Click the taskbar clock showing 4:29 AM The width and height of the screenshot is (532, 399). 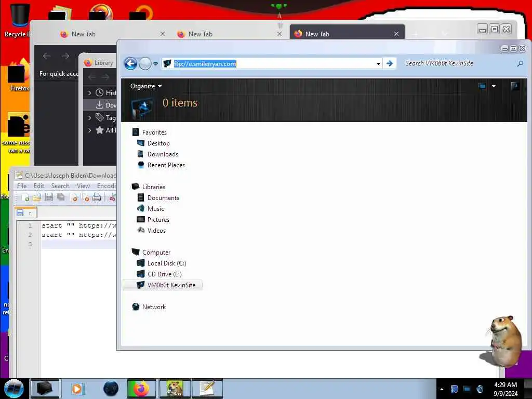506,389
